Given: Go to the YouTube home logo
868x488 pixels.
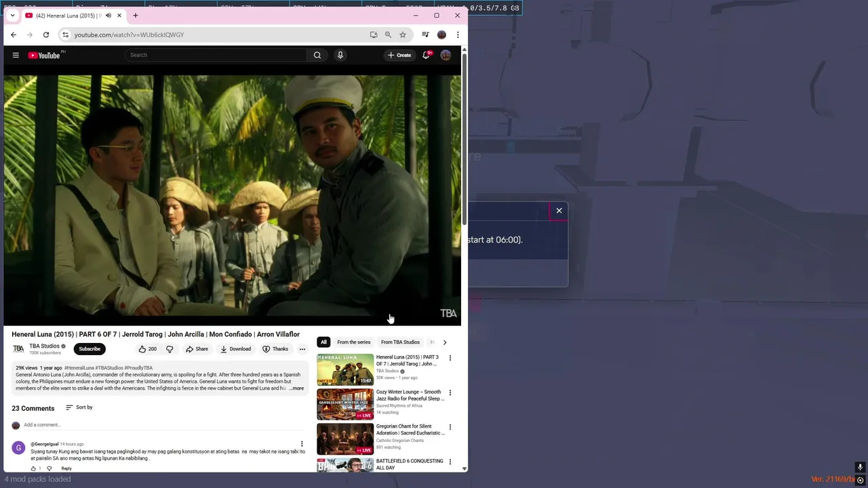Looking at the screenshot, I should [44, 55].
